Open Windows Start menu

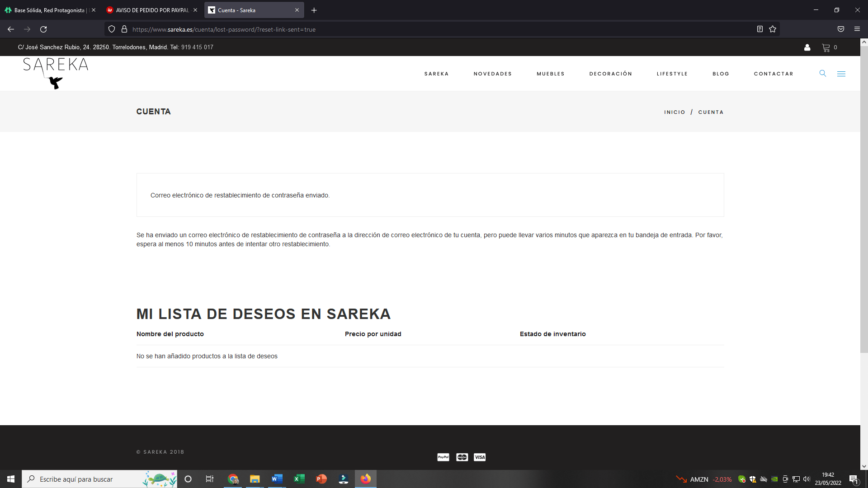tap(11, 479)
